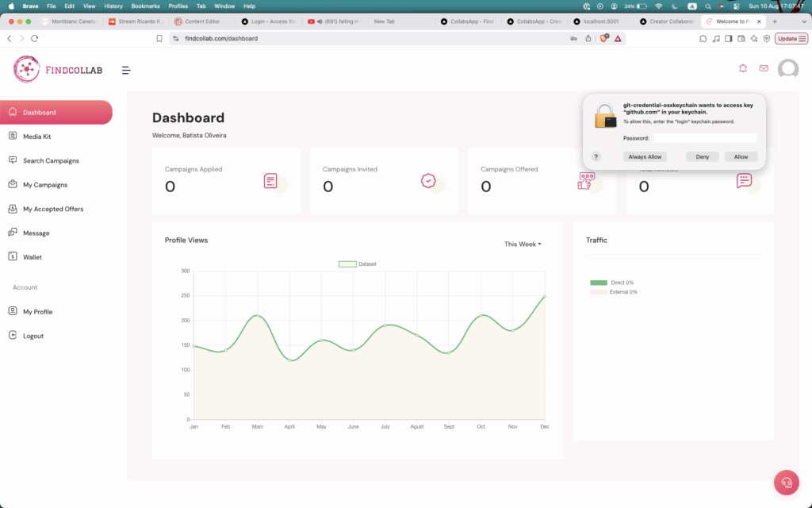Expand the This Week dropdown
Screen dimensions: 812x508
pos(523,244)
